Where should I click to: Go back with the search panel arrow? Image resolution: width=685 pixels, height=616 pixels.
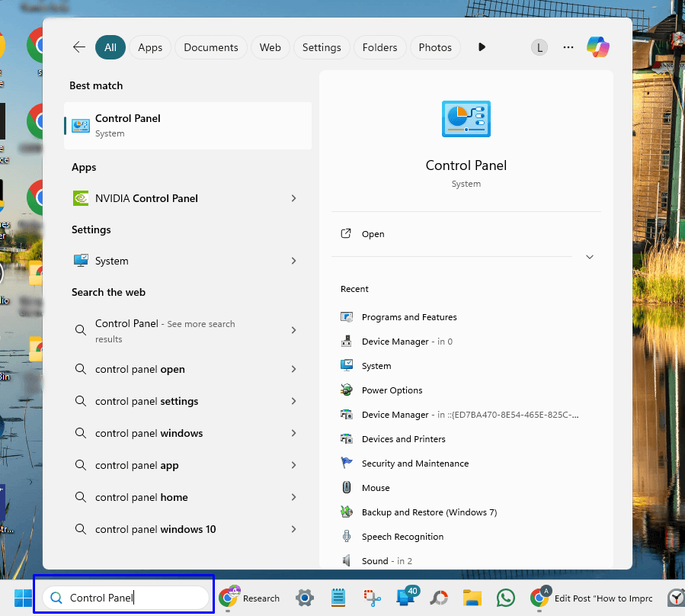point(79,47)
